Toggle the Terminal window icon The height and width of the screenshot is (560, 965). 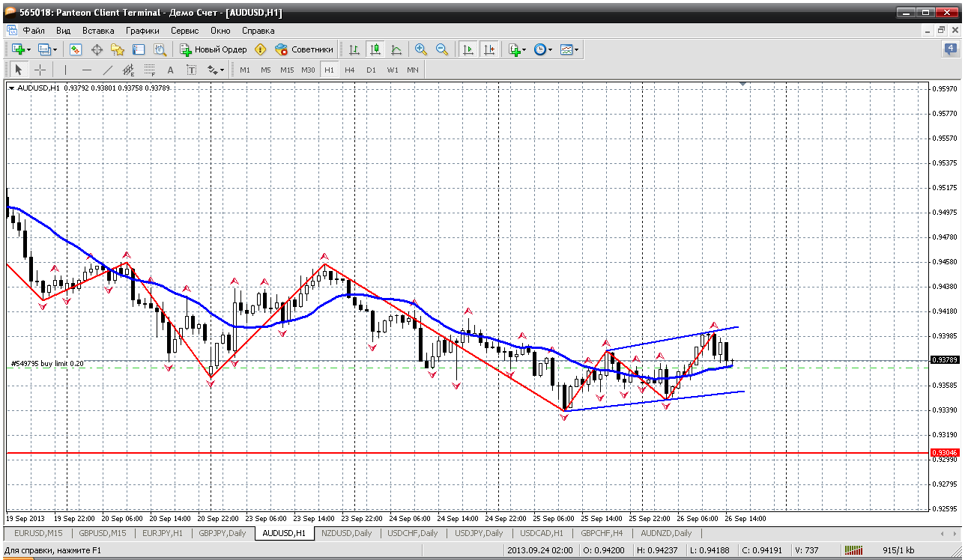tap(139, 49)
